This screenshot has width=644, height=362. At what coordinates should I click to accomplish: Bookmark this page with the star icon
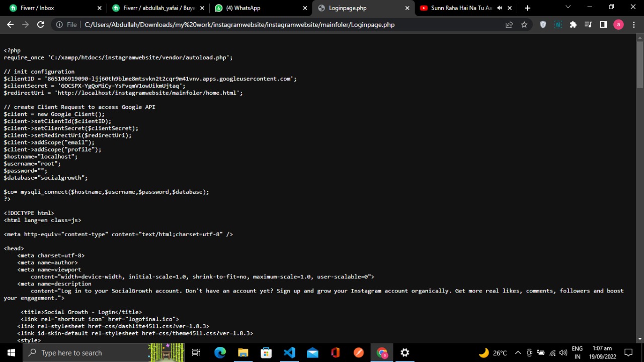pos(524,25)
